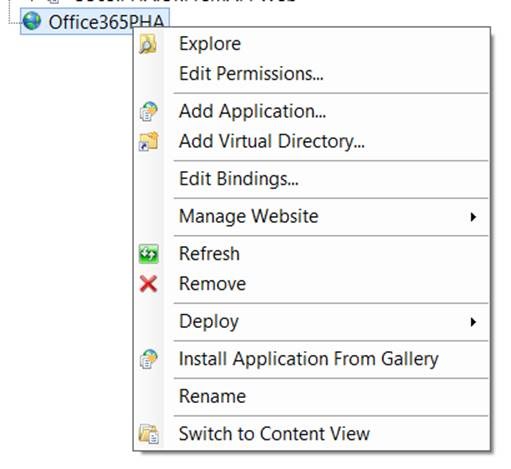
Task: Choose Explore from the context menu
Action: [x=210, y=44]
